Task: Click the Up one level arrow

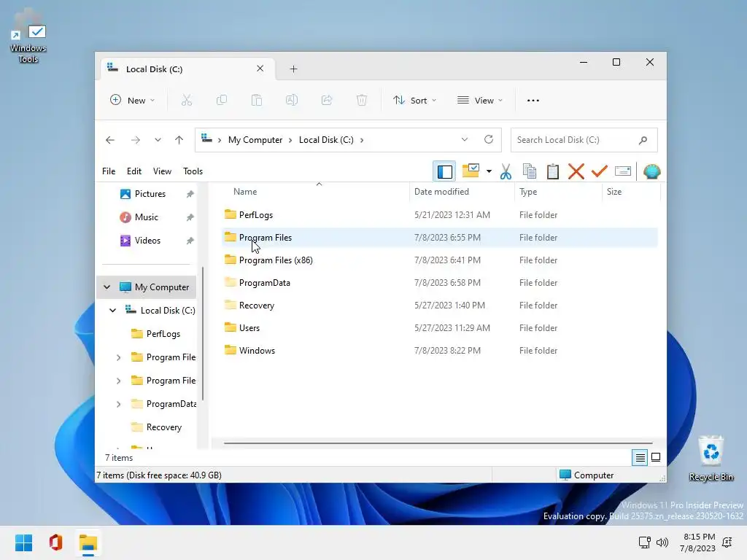Action: (x=179, y=140)
